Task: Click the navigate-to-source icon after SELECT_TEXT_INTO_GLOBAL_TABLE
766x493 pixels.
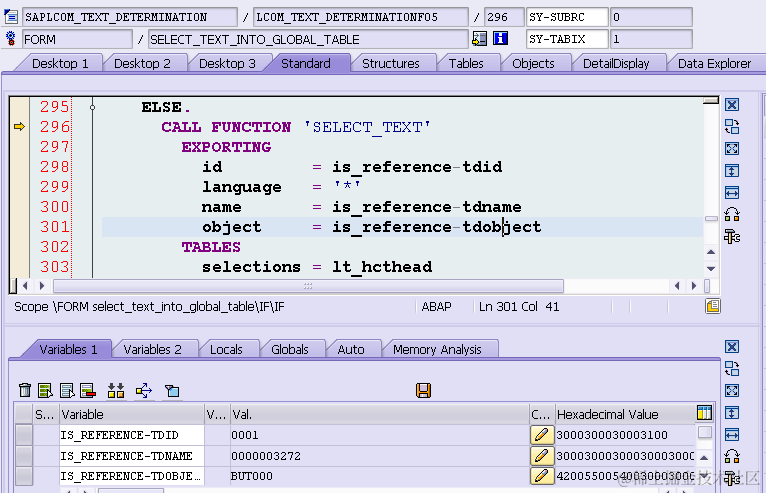Action: coord(479,39)
